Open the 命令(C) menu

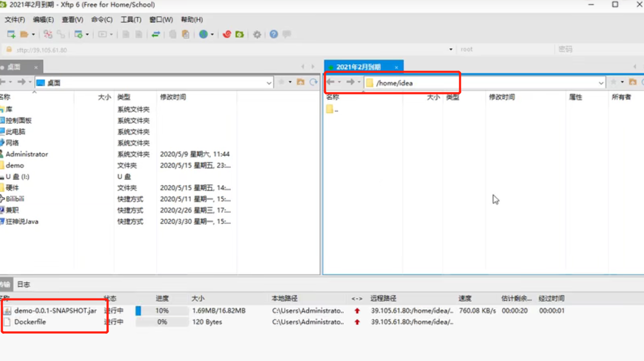point(101,20)
